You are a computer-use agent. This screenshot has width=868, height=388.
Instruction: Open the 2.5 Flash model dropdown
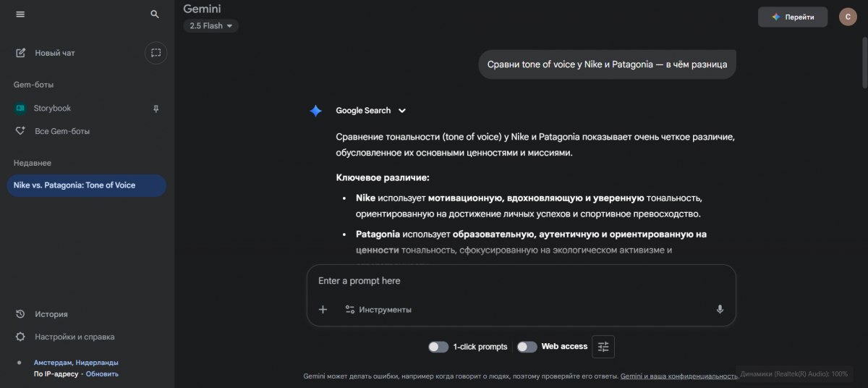pyautogui.click(x=210, y=26)
